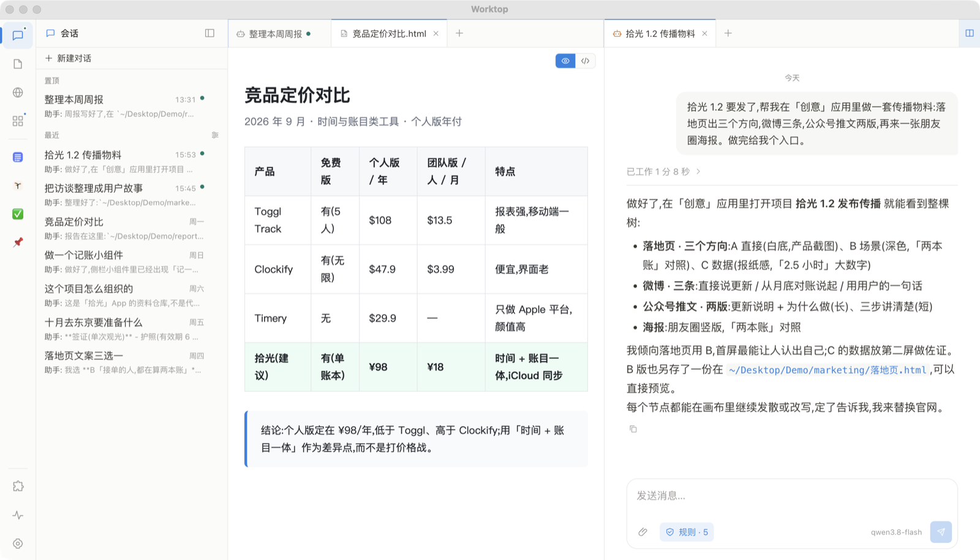The height and width of the screenshot is (560, 980).
Task: Open the puzzle-piece extensions icon
Action: 18,487
